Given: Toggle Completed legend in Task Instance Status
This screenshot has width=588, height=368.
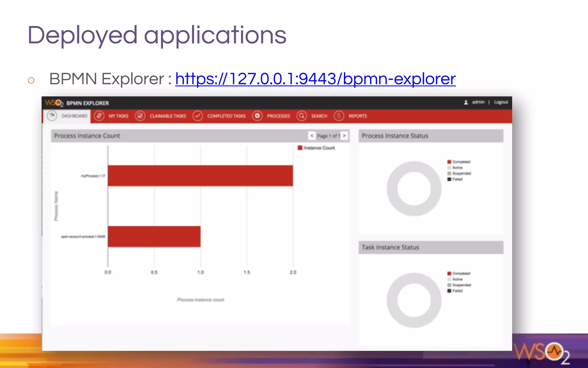Looking at the screenshot, I should click(x=459, y=273).
